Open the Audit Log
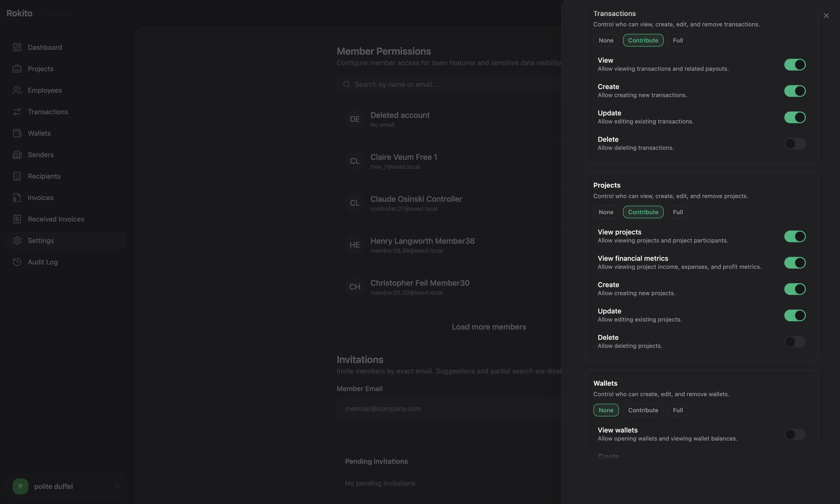 [x=43, y=262]
